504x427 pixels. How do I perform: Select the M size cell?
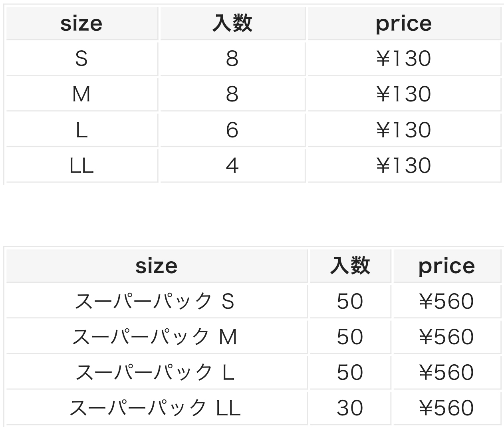tap(81, 94)
